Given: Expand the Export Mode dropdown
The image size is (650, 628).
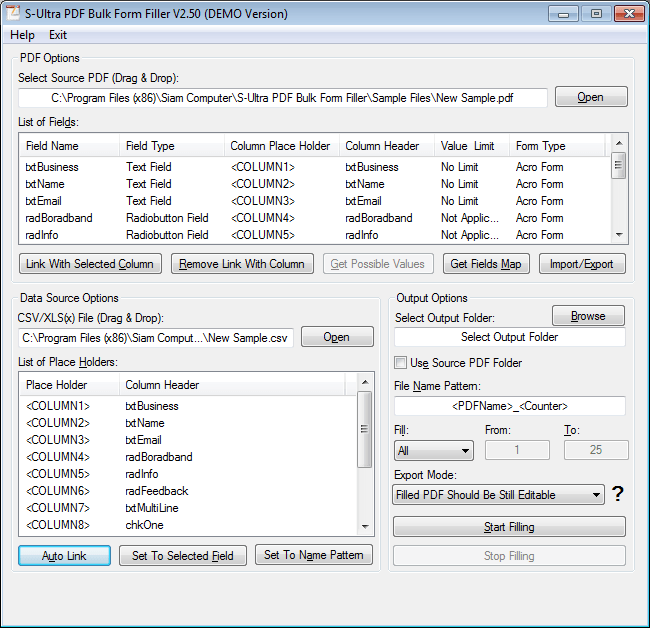Looking at the screenshot, I should [499, 494].
